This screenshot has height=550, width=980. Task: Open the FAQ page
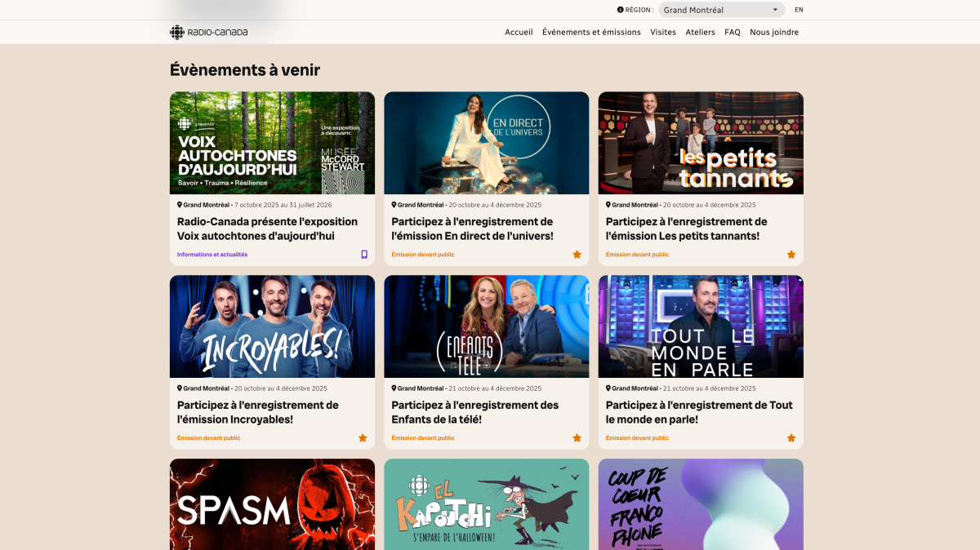pyautogui.click(x=733, y=33)
